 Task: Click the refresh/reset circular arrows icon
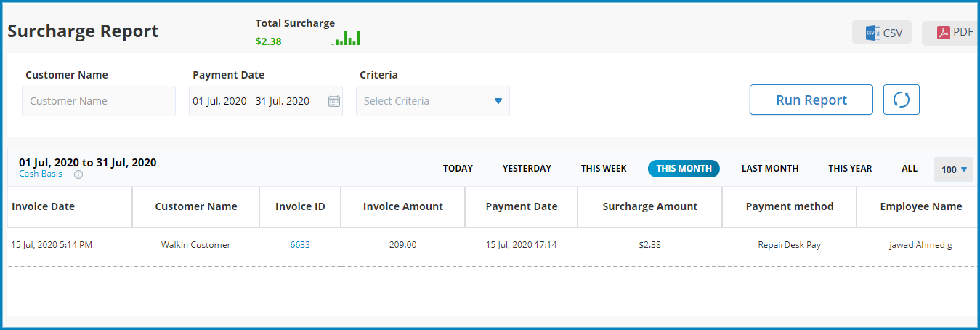(x=902, y=100)
